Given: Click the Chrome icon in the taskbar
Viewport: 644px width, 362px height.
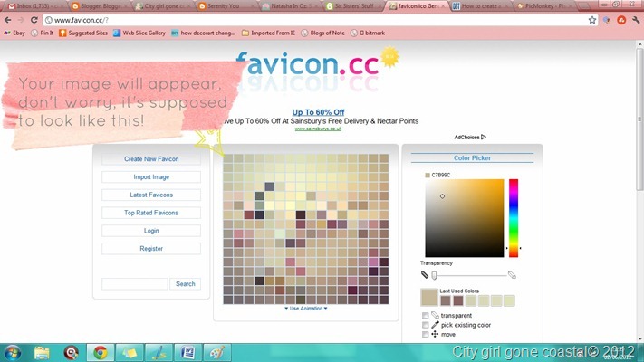Looking at the screenshot, I should click(100, 353).
